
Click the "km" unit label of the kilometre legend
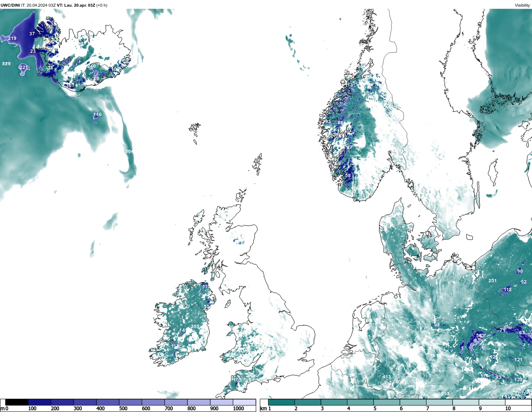pyautogui.click(x=263, y=409)
